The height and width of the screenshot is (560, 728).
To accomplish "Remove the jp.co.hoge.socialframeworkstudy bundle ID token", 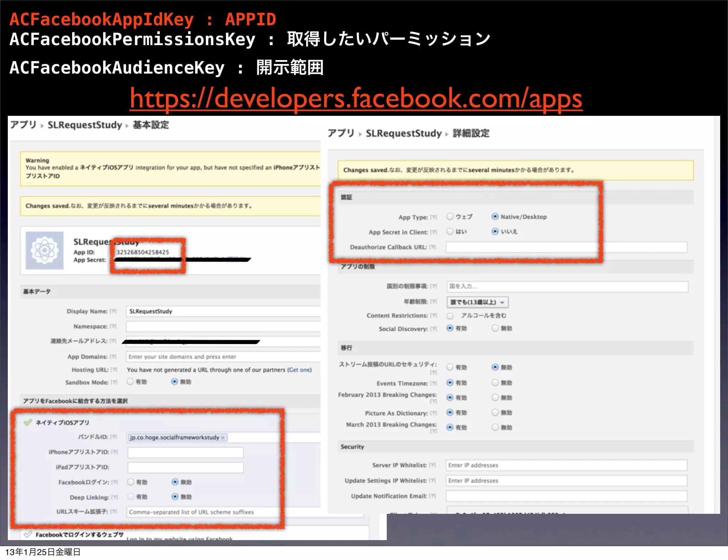I will 223,437.
